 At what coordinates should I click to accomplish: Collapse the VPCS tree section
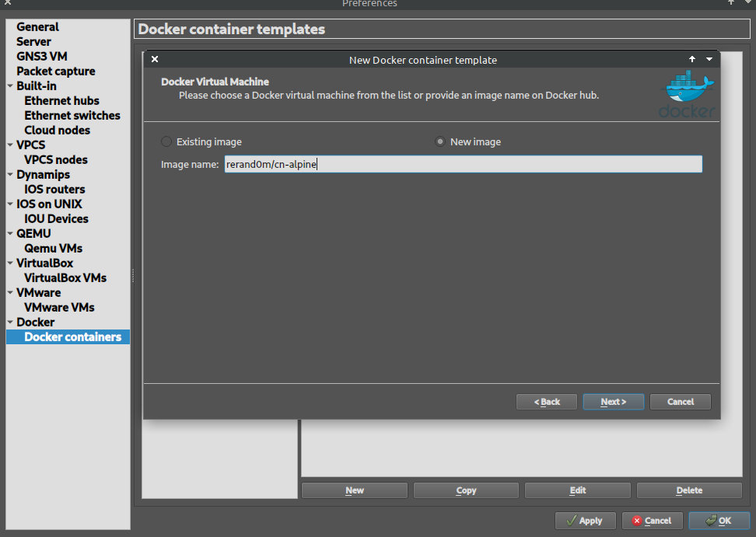[x=10, y=145]
